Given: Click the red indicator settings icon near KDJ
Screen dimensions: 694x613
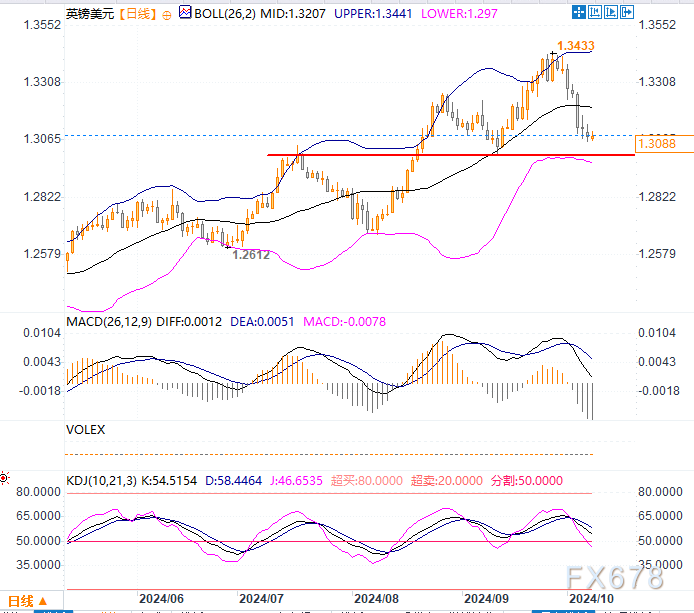Looking at the screenshot, I should (4, 478).
